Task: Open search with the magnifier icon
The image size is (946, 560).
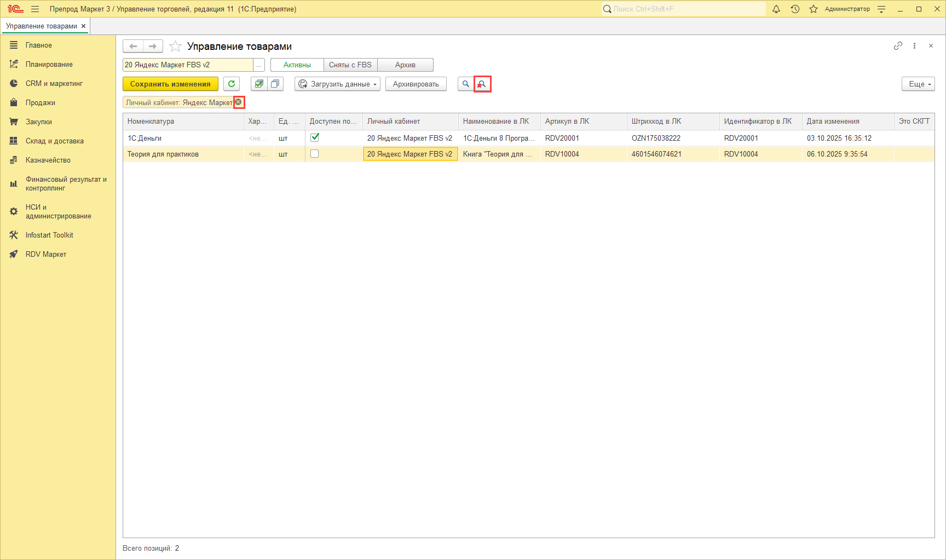Action: coord(466,84)
